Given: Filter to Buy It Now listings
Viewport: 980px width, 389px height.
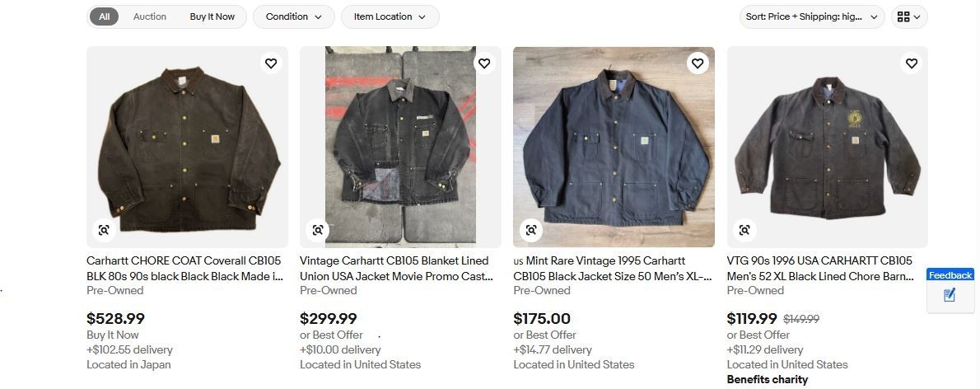Looking at the screenshot, I should tap(212, 16).
